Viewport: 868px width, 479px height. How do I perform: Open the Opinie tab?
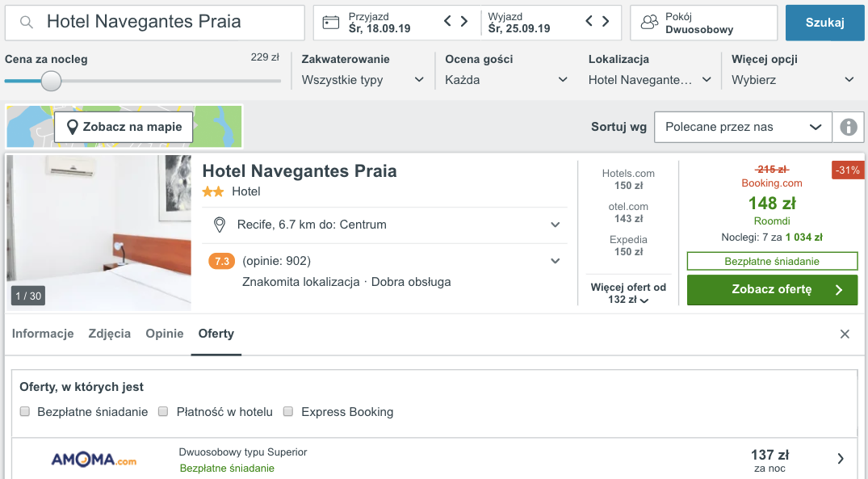tap(164, 334)
